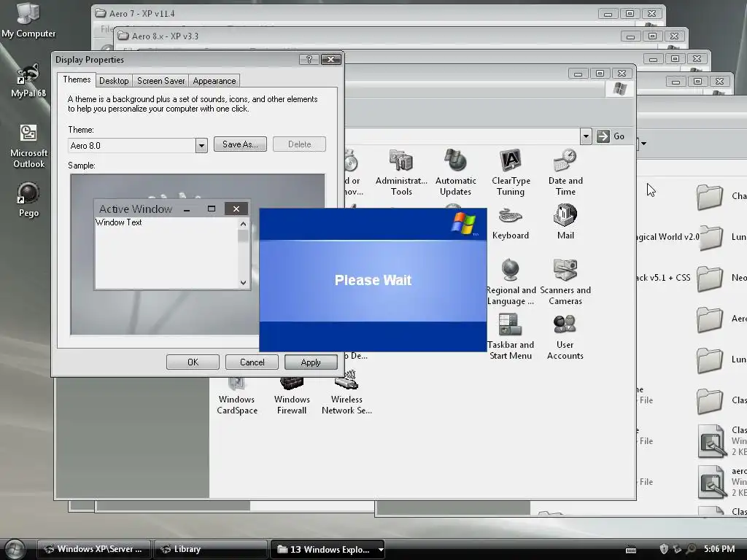This screenshot has height=560, width=747.
Task: Select the aero theme file icon in right window
Action: pyautogui.click(x=711, y=482)
